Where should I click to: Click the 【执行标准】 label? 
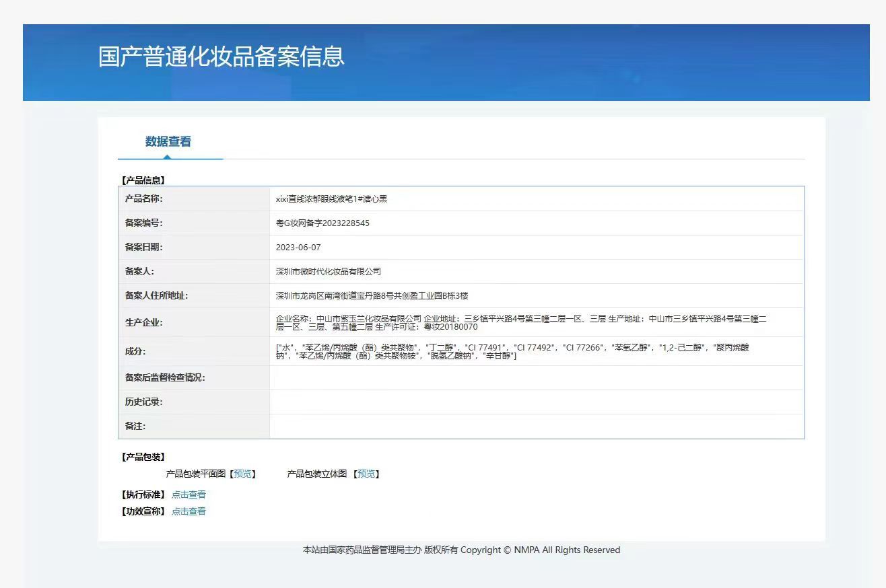[143, 494]
